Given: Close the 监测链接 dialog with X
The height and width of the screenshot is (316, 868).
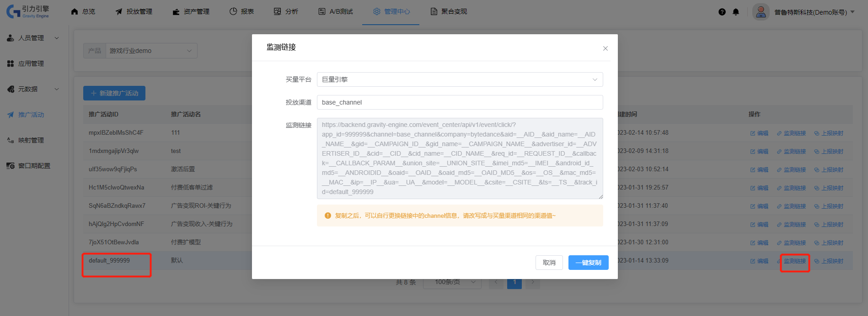Looking at the screenshot, I should [605, 48].
